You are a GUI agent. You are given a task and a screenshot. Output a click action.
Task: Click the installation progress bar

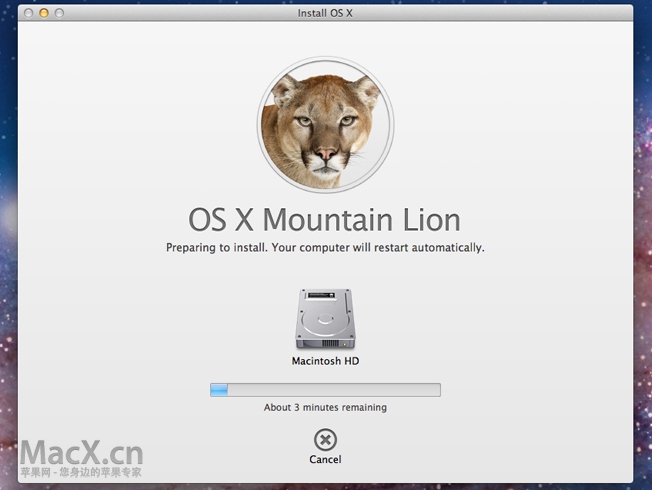tap(325, 390)
